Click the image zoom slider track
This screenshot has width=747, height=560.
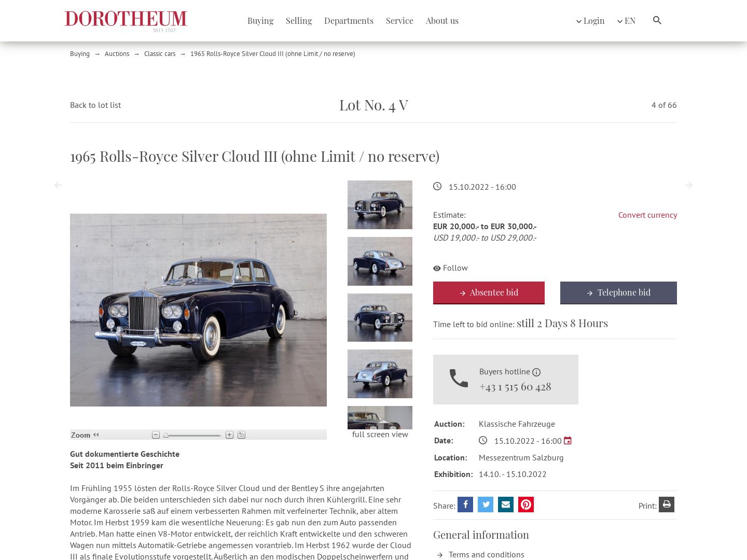(192, 436)
